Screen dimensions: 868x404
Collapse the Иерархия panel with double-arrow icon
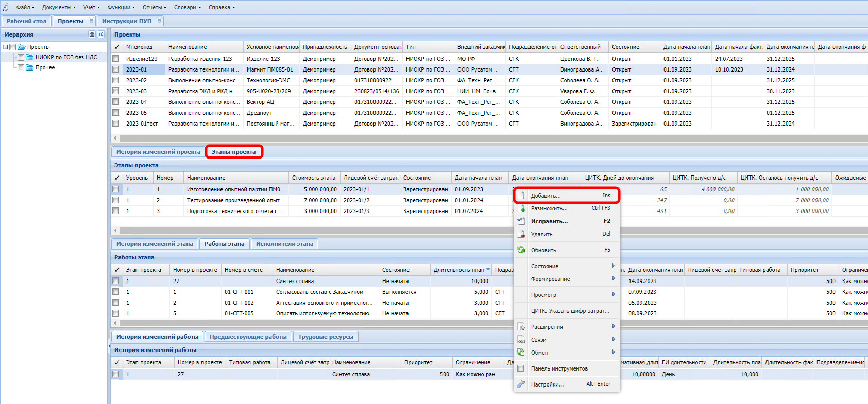click(x=100, y=34)
